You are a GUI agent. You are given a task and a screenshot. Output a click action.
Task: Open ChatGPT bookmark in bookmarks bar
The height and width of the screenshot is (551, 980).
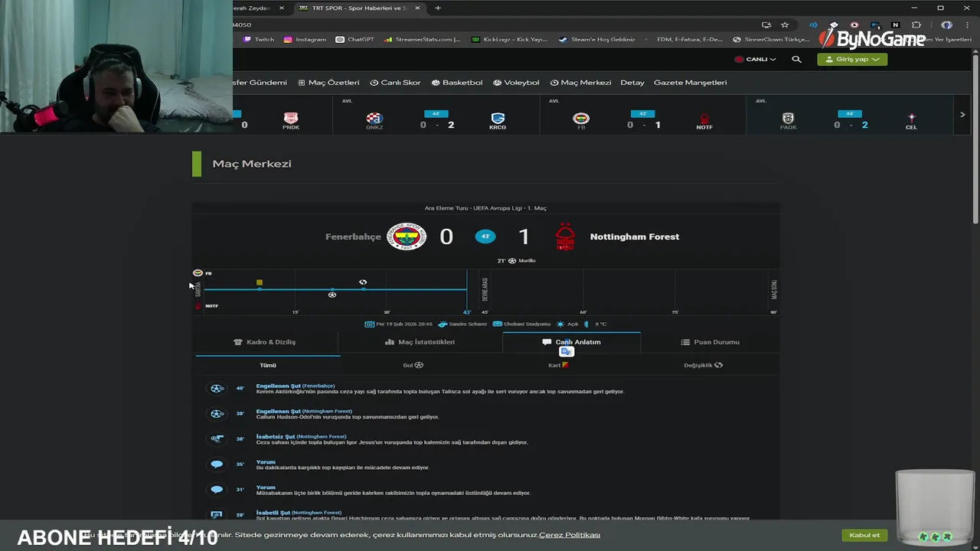click(355, 39)
